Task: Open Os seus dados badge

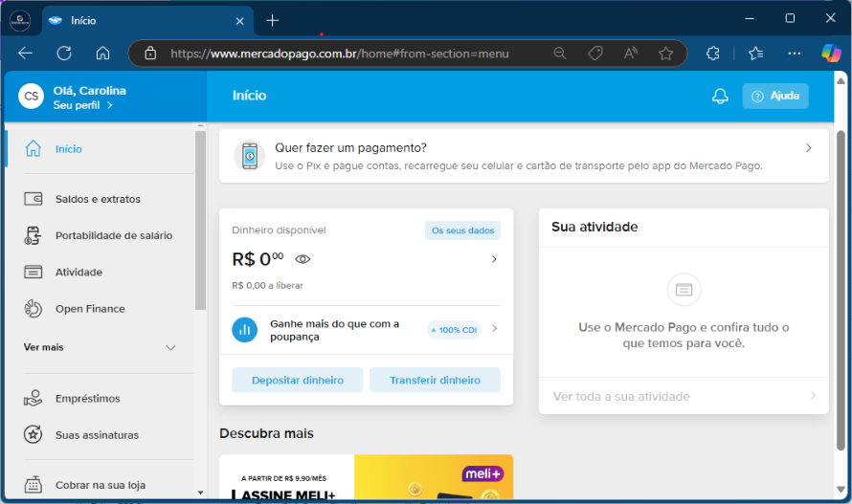Action: [x=462, y=230]
